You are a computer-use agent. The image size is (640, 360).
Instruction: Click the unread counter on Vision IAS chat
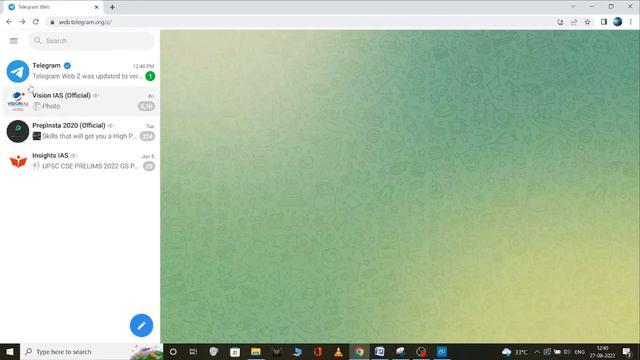coord(147,106)
